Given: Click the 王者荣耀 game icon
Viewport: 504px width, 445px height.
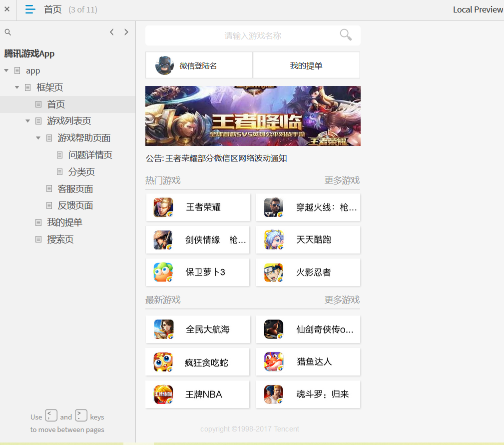Looking at the screenshot, I should 163,207.
